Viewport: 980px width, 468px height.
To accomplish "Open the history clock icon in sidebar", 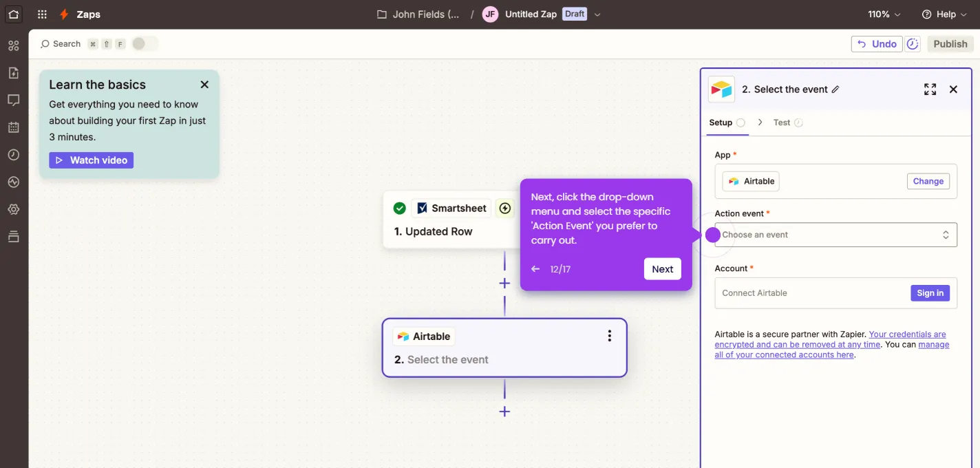I will [x=14, y=155].
